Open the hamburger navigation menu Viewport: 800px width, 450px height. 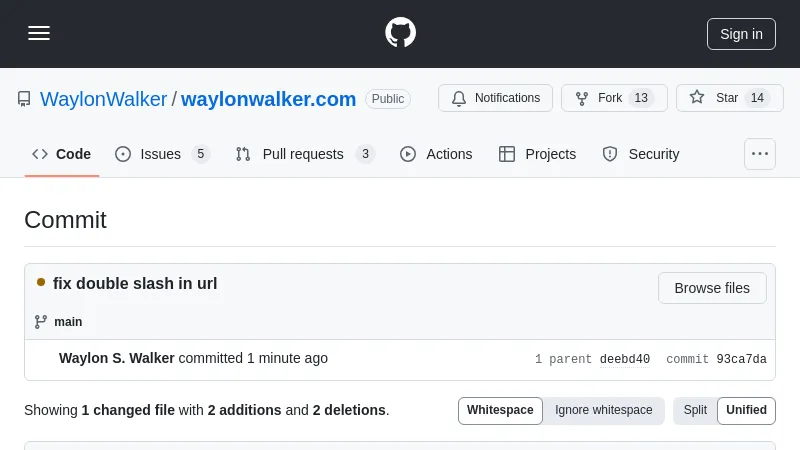39,33
